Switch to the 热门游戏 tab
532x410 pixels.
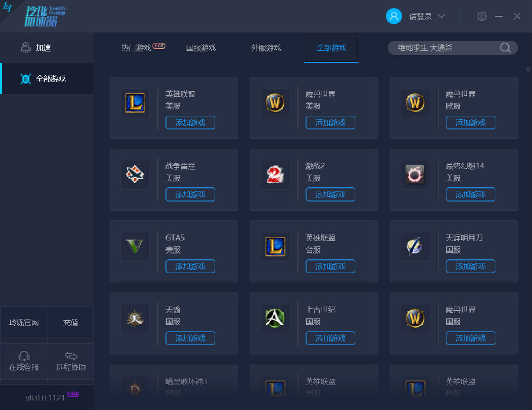[x=136, y=48]
